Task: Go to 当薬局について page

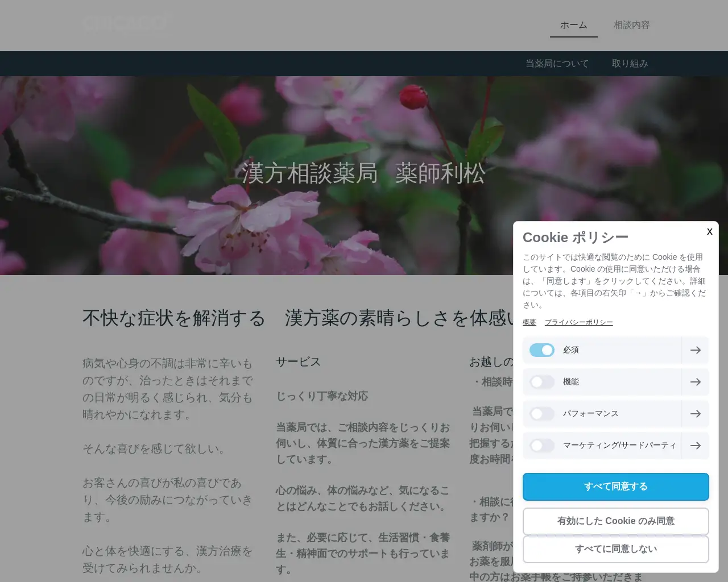Action: pyautogui.click(x=557, y=64)
